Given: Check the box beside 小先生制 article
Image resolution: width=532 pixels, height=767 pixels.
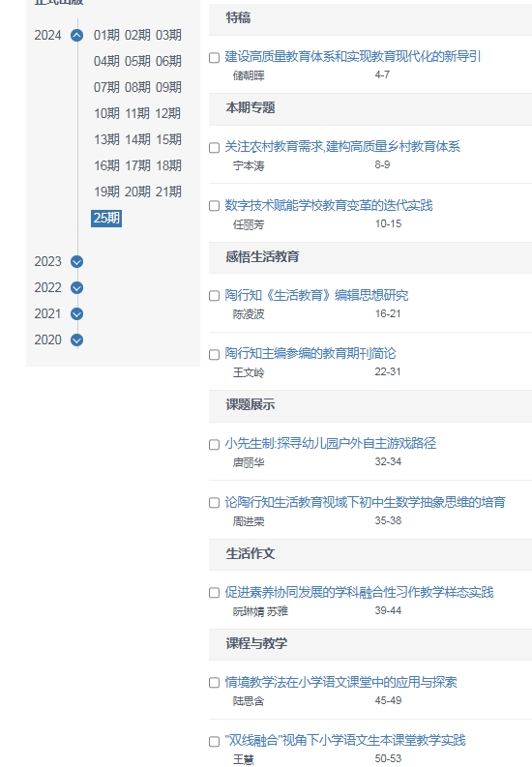Looking at the screenshot, I should [x=214, y=445].
